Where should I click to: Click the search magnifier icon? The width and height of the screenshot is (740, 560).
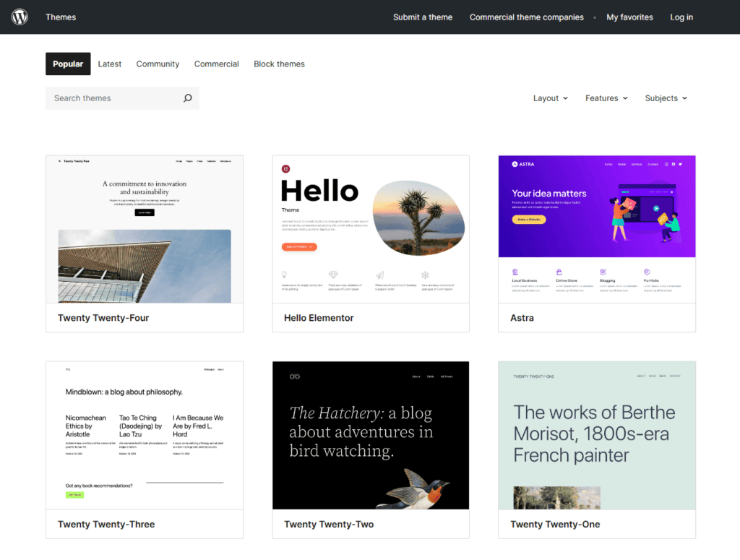click(187, 98)
